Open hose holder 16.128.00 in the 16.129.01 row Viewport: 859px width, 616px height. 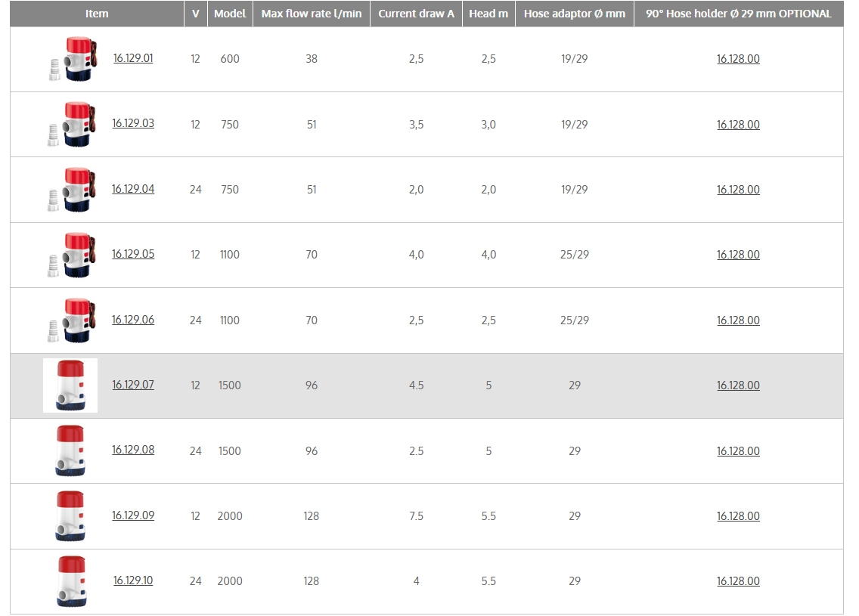pyautogui.click(x=738, y=59)
